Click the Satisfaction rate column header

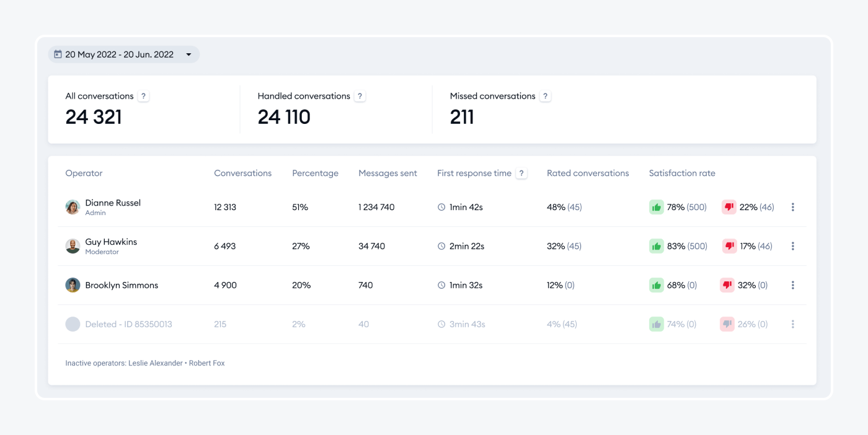pyautogui.click(x=682, y=173)
